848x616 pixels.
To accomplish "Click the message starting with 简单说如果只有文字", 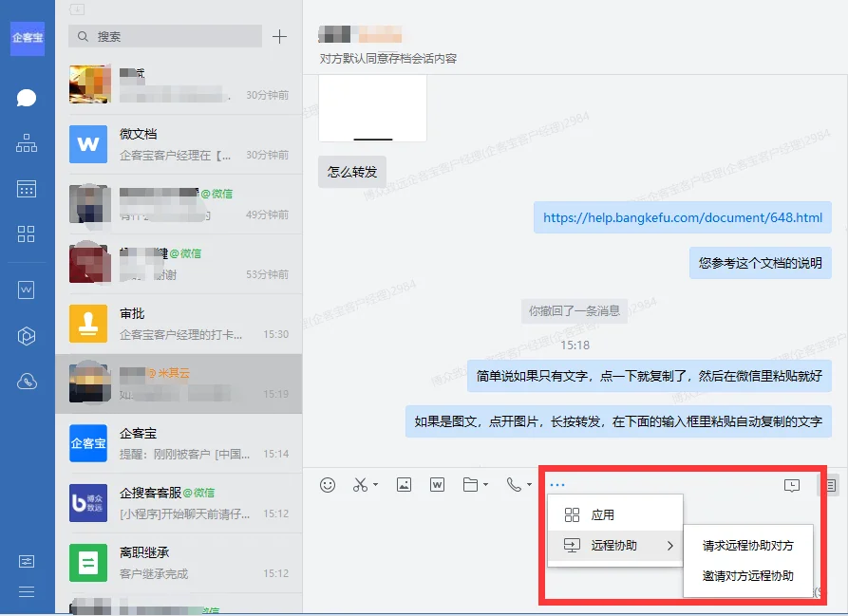I will (x=650, y=376).
